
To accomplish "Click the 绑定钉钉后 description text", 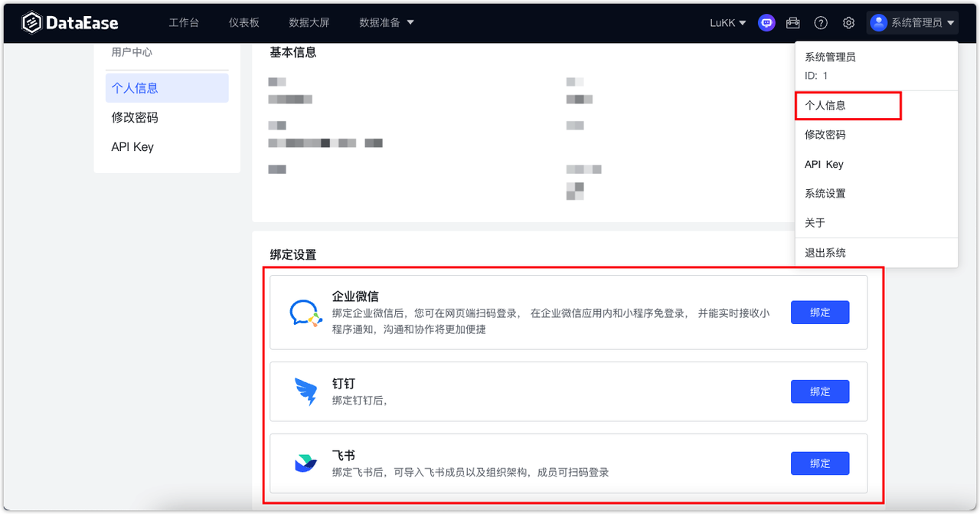I will (x=360, y=401).
